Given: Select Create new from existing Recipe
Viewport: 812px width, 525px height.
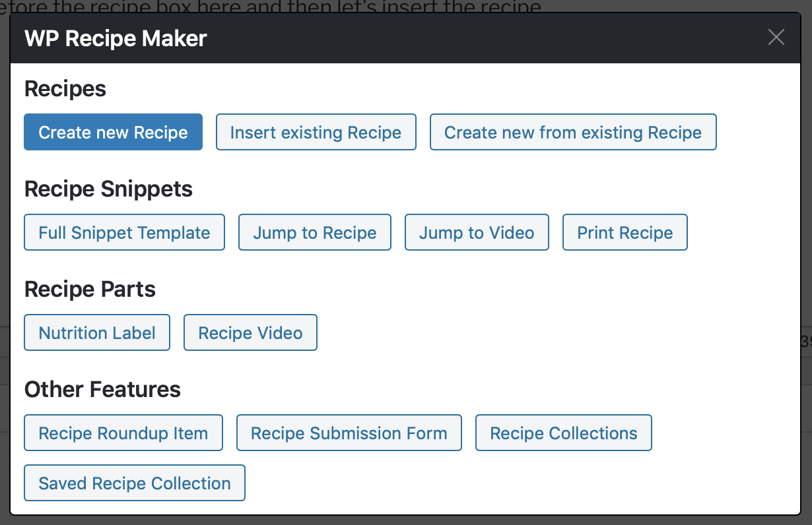Looking at the screenshot, I should pyautogui.click(x=572, y=133).
